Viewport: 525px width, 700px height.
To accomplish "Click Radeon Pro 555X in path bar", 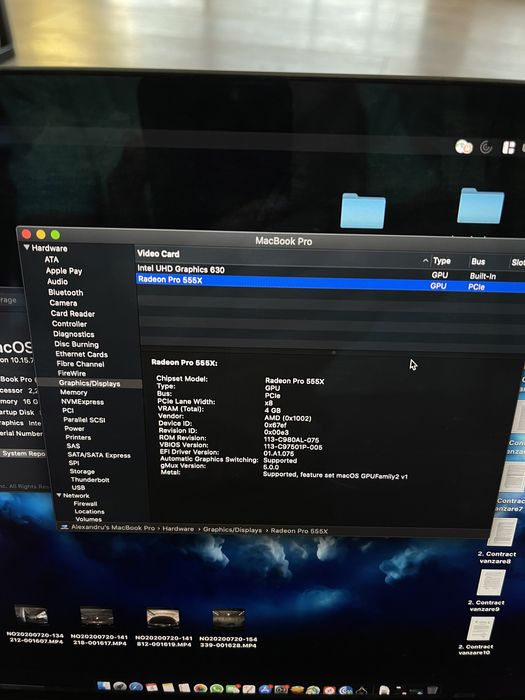I will [x=299, y=531].
